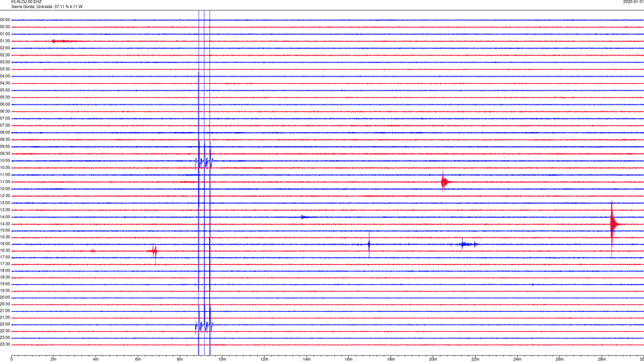The height and width of the screenshot is (362, 644).
Task: Select the 04:00 time row label
Action: click(5, 76)
